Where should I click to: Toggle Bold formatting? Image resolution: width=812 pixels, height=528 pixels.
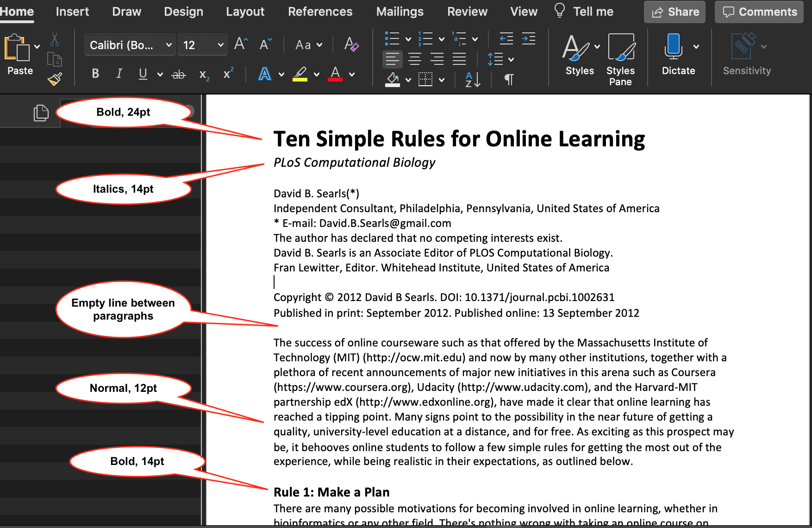click(95, 74)
